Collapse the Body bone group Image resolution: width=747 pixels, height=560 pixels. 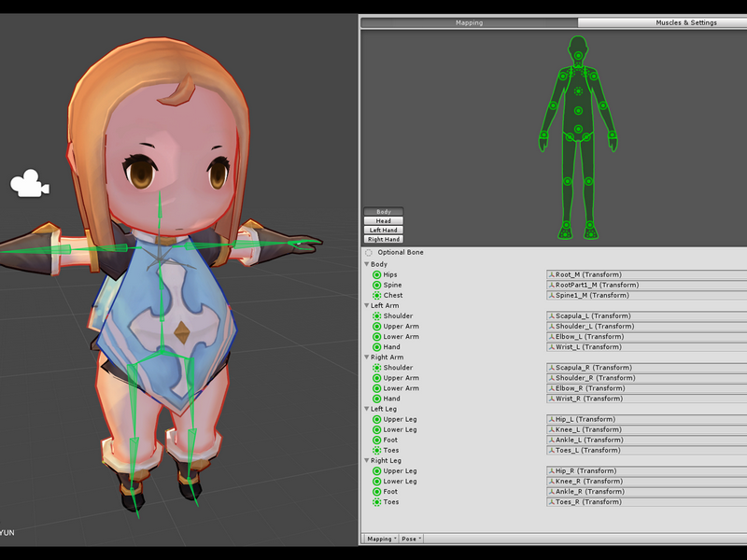(367, 264)
